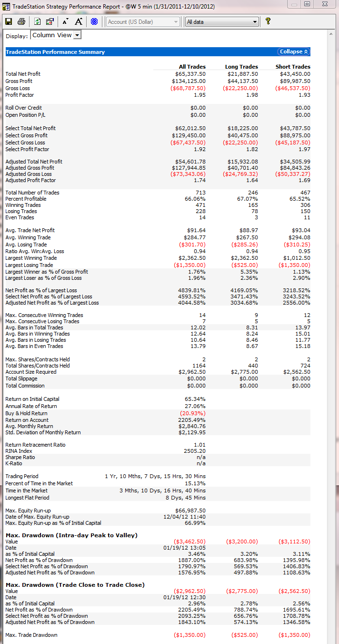Select the $66,987.50 max equity run-up value
Image resolution: width=339 pixels, height=644 pixels.
(190, 511)
